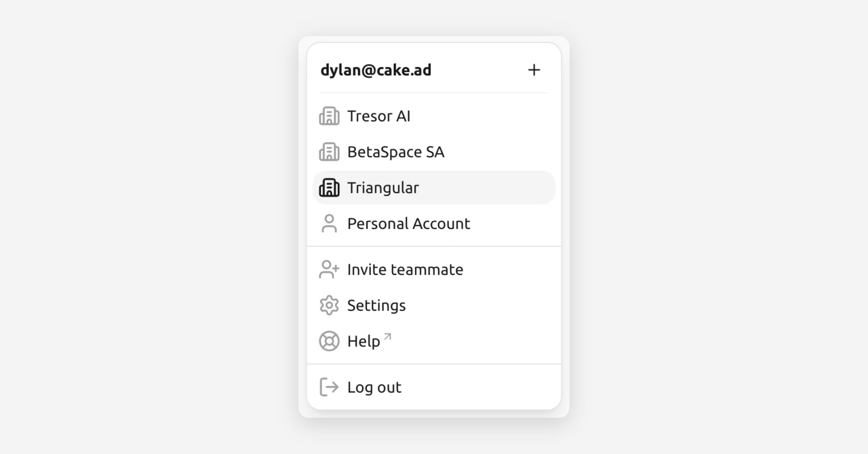The image size is (868, 454).
Task: Click the highlighted Triangular building icon
Action: tap(329, 188)
